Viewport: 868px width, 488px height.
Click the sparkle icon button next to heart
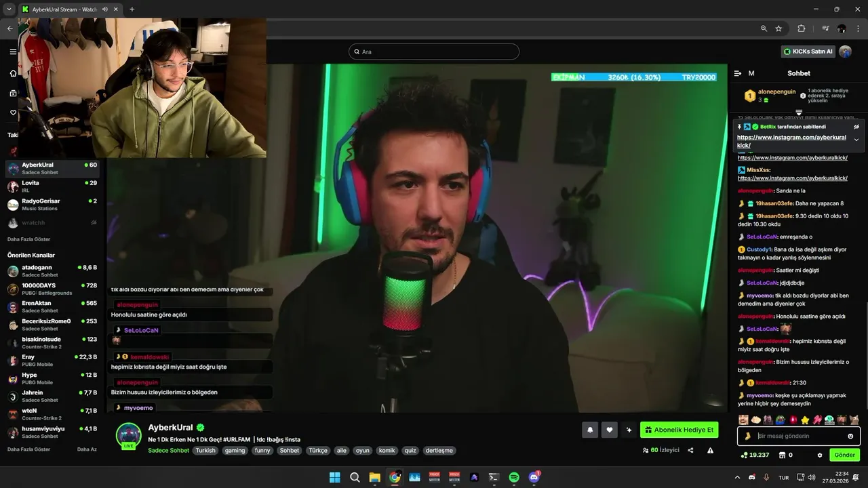click(x=629, y=430)
